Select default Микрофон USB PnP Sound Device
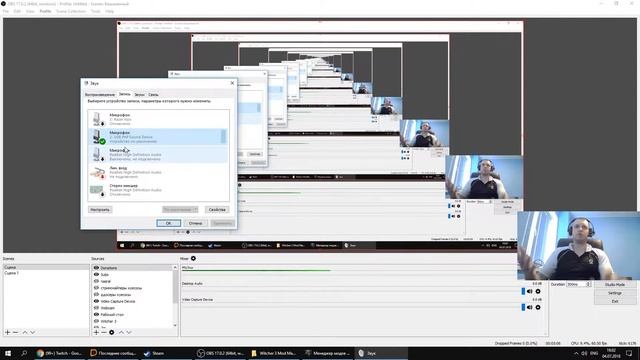 coord(158,137)
